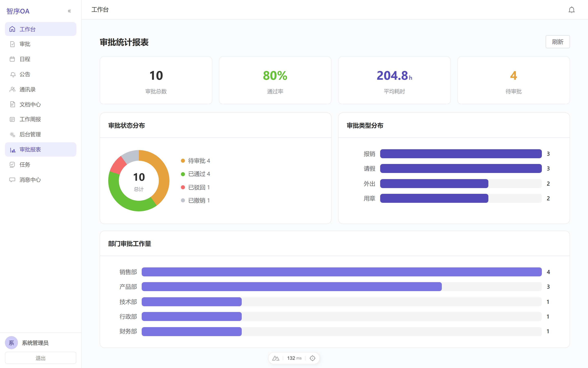The image size is (588, 368).
Task: Click the 部门审批工作量 panel title
Action: pyautogui.click(x=129, y=244)
